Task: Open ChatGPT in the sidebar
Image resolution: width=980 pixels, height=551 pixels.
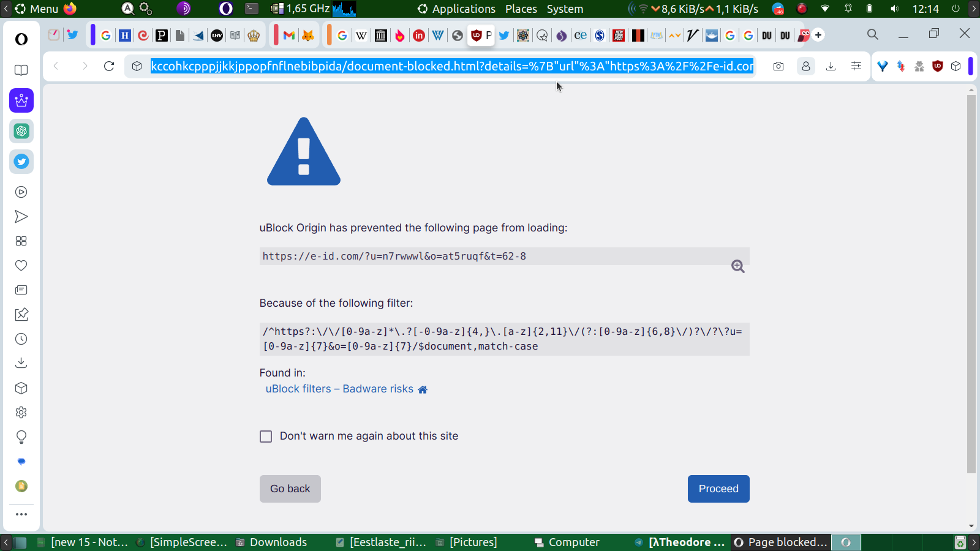Action: [21, 131]
